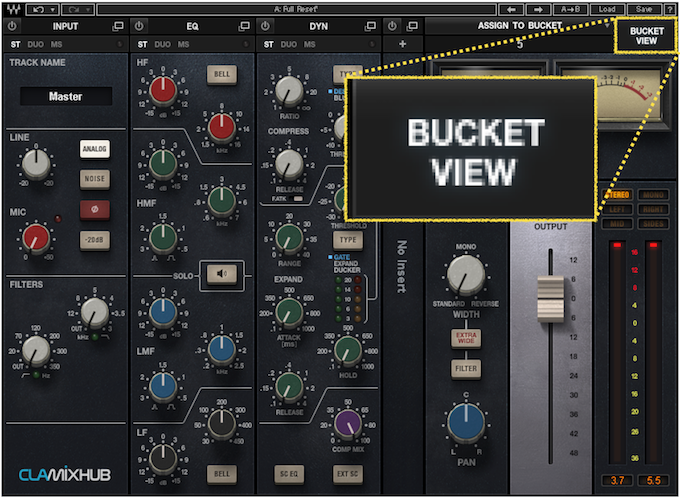Click the compressor RATIO knob
The width and height of the screenshot is (680, 498).
[x=289, y=91]
